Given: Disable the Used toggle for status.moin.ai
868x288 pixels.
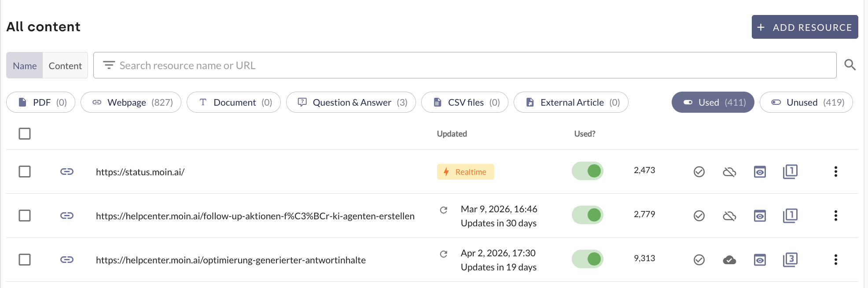Looking at the screenshot, I should (587, 171).
